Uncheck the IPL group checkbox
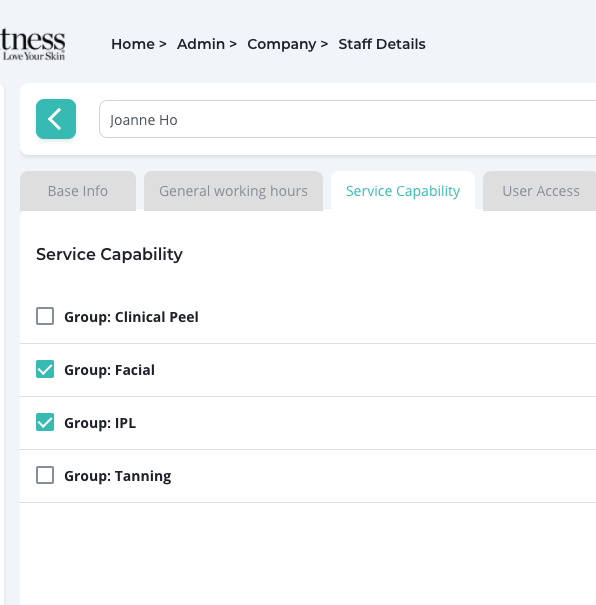The width and height of the screenshot is (596, 605). pos(45,422)
